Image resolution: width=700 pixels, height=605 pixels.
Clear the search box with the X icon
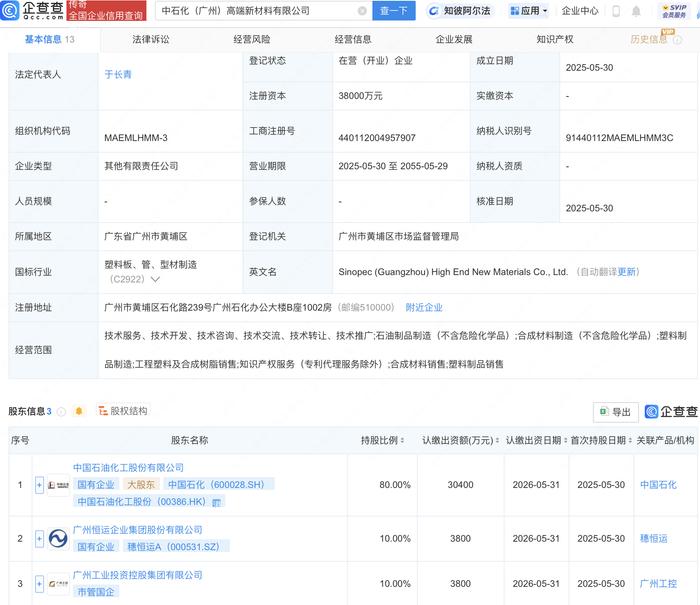pyautogui.click(x=362, y=11)
